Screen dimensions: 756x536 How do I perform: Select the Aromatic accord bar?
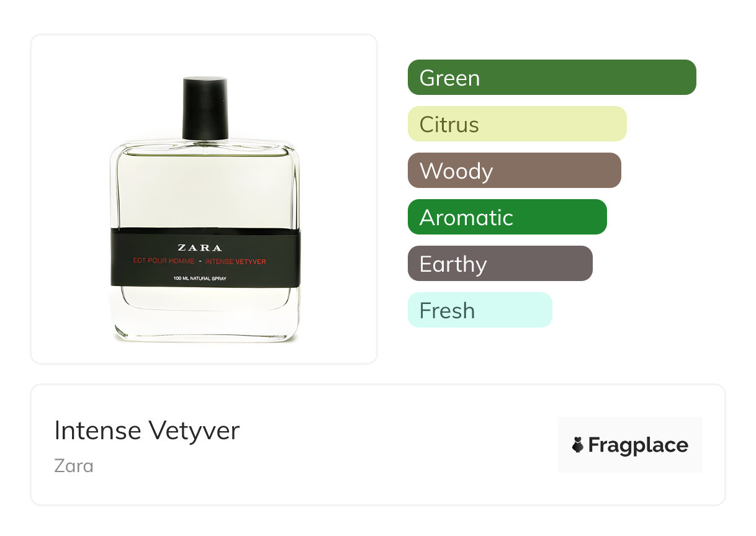[507, 217]
